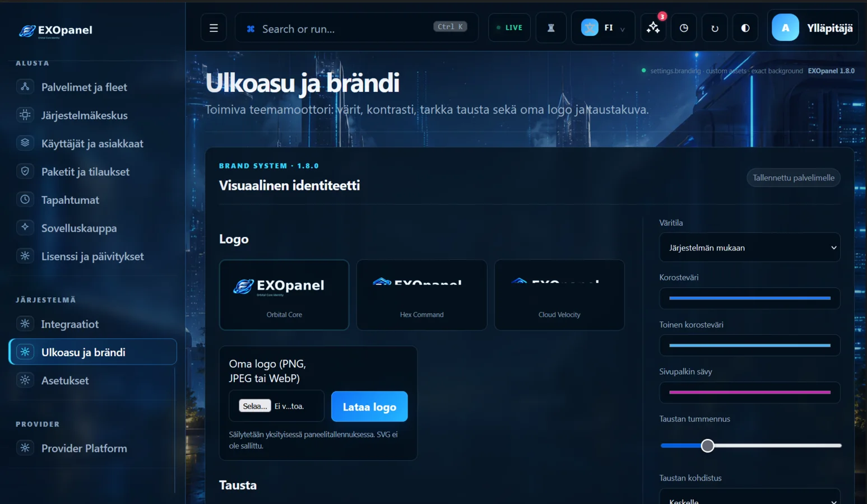This screenshot has height=504, width=867.
Task: Open Provider Platform label in sidebar
Action: click(84, 449)
